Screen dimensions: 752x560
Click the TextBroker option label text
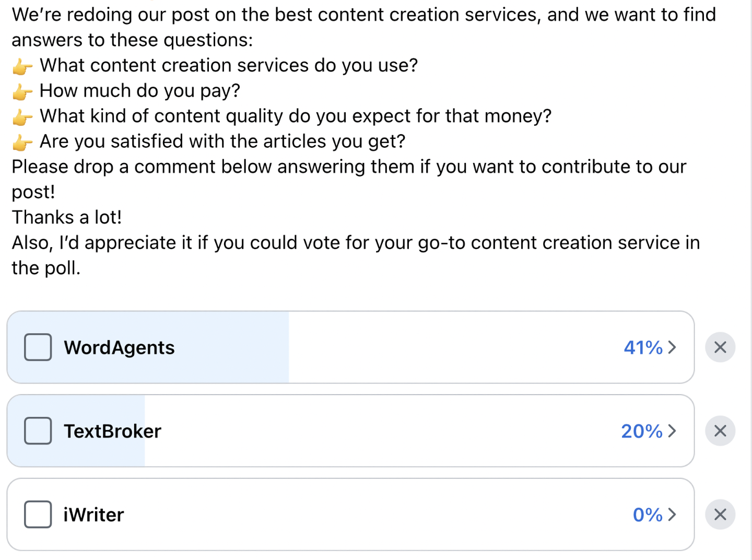click(112, 431)
